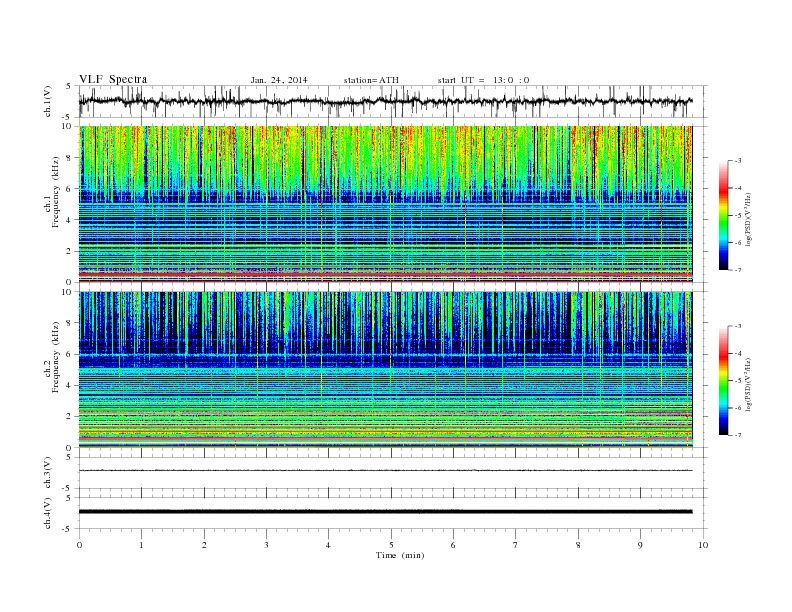Image resolution: width=792 pixels, height=612 pixels.
Task: Click the "-7" tick on the lower colorbar
Action: pos(738,435)
